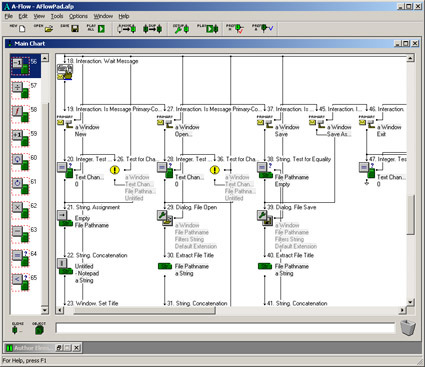Select the multiply element numbered 62
The height and width of the screenshot is (367, 425).
[21, 210]
